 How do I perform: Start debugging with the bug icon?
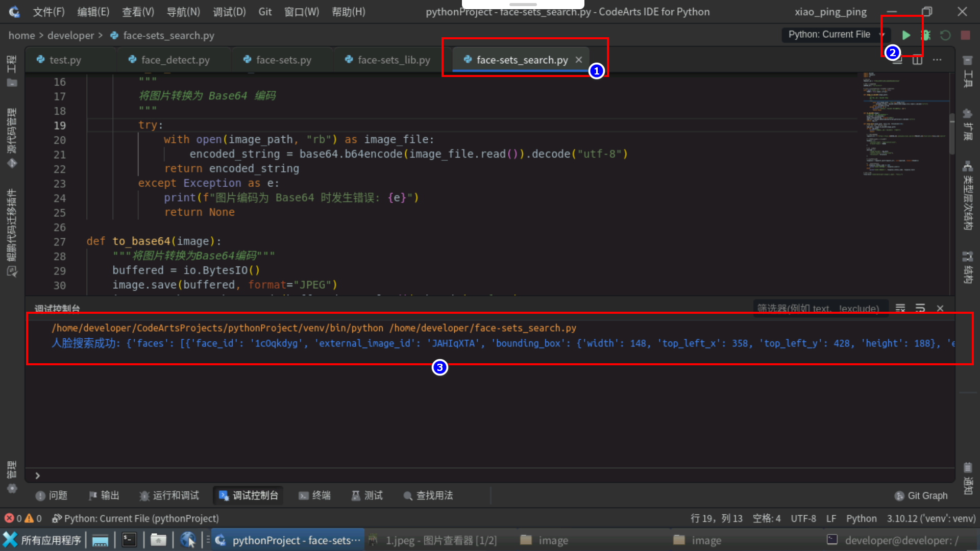coord(925,35)
